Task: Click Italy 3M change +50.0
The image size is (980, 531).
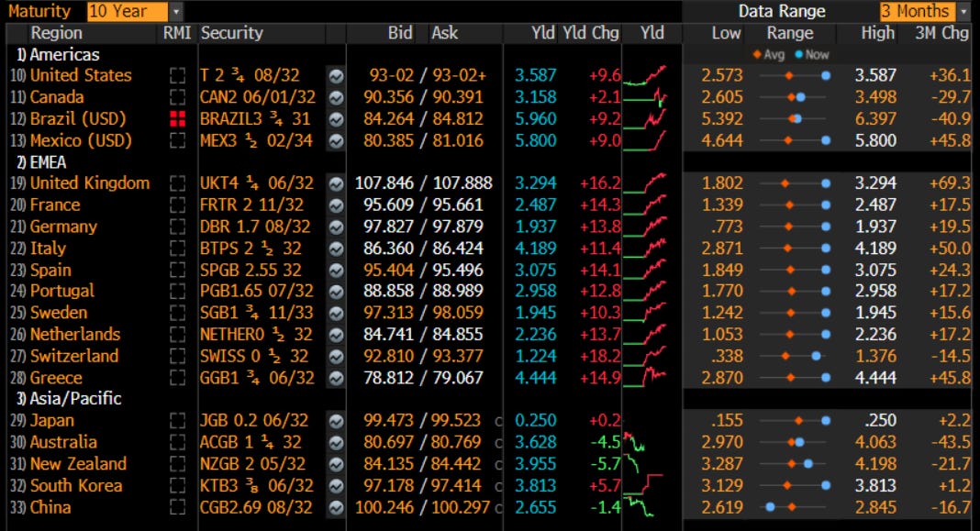Action: pos(950,249)
